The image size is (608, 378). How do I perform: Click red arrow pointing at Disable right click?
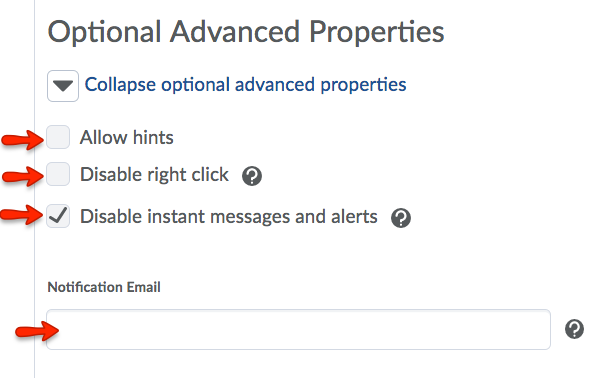click(x=22, y=176)
